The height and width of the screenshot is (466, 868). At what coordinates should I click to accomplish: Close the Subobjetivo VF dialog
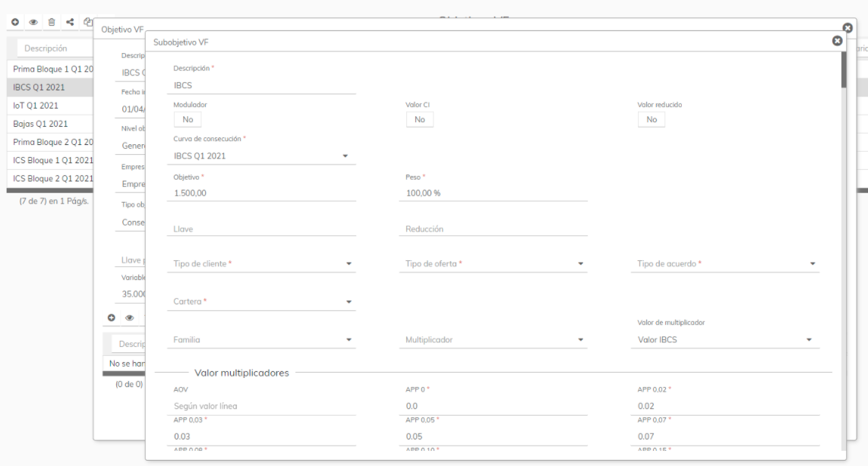pos(837,41)
